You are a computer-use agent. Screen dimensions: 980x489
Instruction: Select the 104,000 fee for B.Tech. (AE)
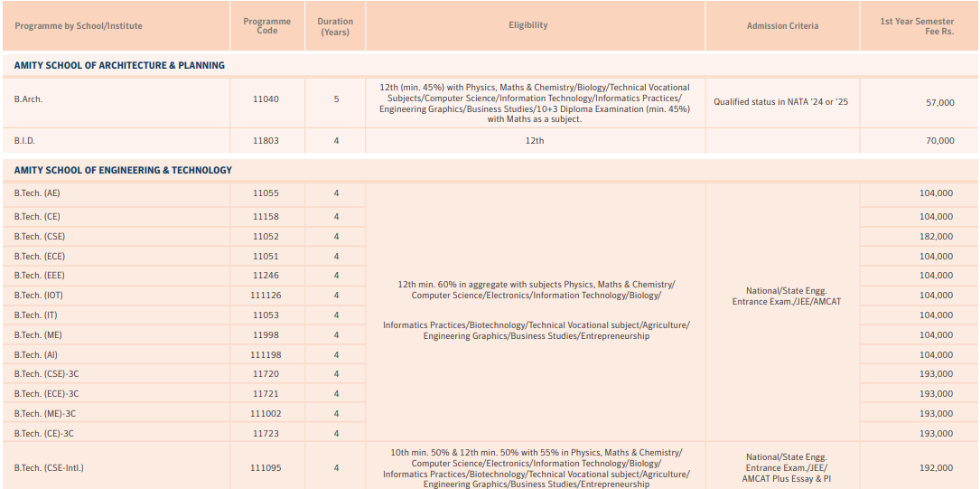click(937, 193)
